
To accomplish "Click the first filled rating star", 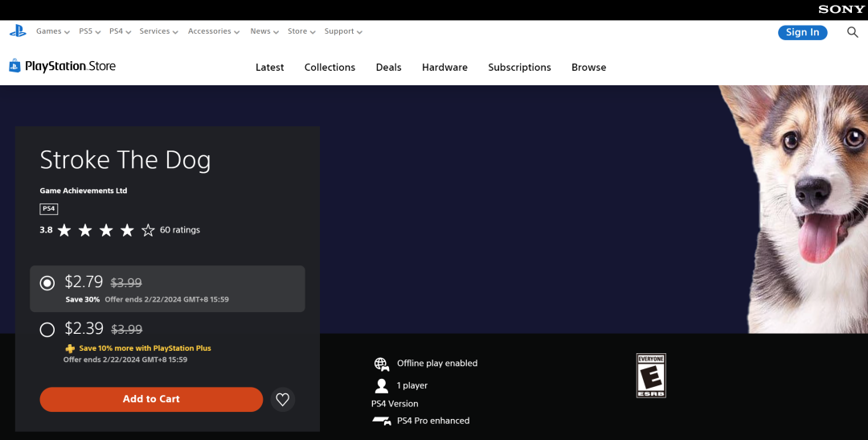I will 64,230.
